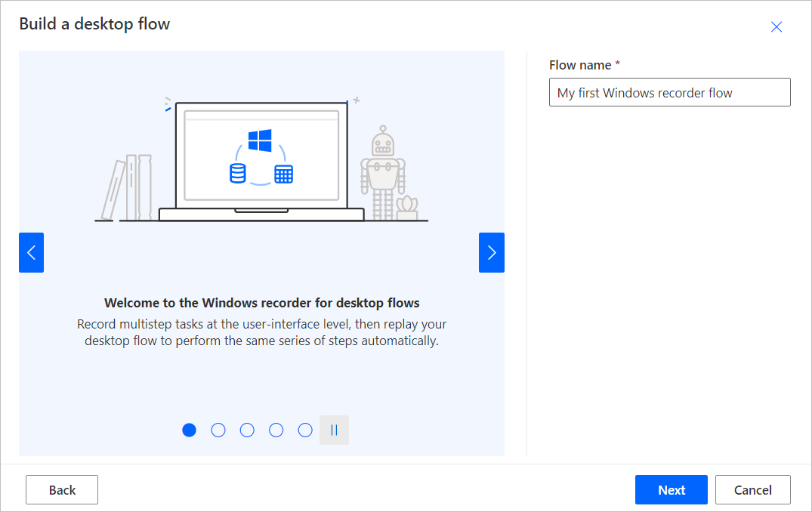Pause the carousel slideshow
The width and height of the screenshot is (812, 512).
click(x=334, y=430)
